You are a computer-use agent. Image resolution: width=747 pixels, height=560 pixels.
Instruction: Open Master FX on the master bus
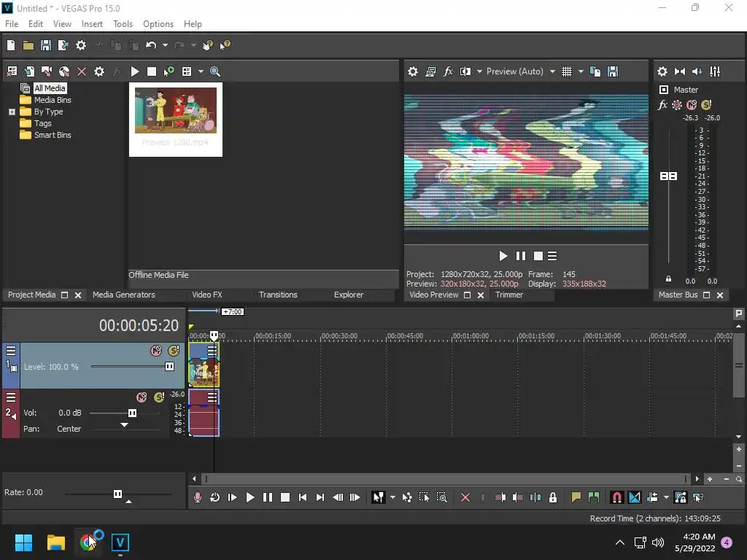click(662, 105)
